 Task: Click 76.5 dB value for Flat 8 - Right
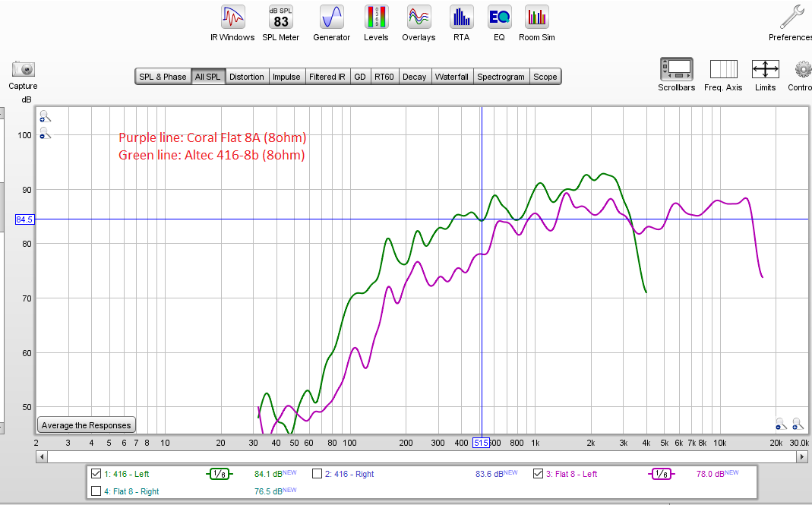(268, 491)
